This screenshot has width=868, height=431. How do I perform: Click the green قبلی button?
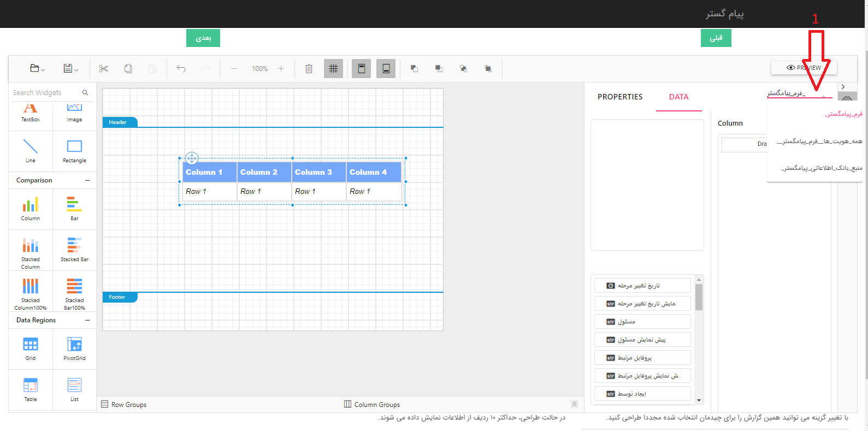[x=716, y=38]
